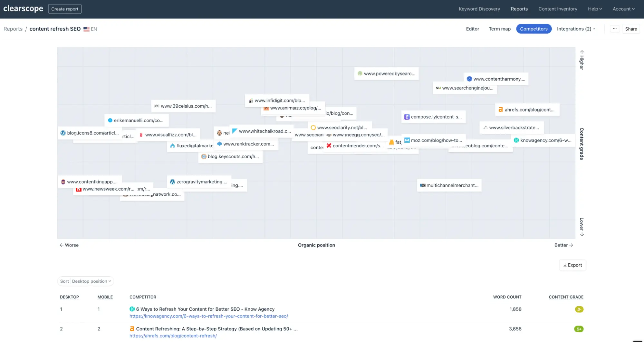Click the B+ content grade badge
644x342 pixels.
point(579,329)
